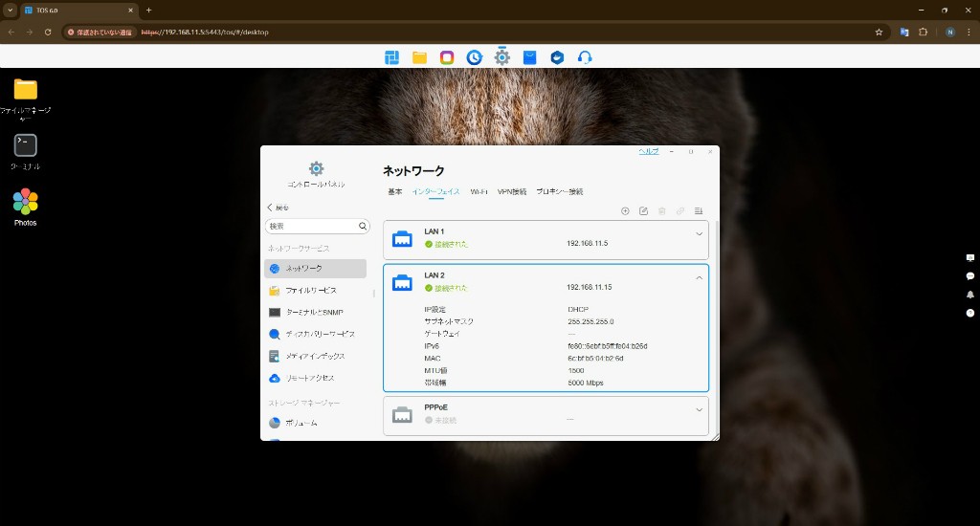Click the list settings icon in network toolbar
The image size is (980, 526).
click(x=699, y=211)
